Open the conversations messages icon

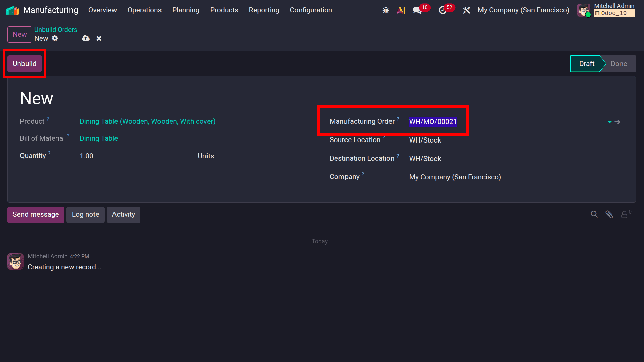[417, 10]
